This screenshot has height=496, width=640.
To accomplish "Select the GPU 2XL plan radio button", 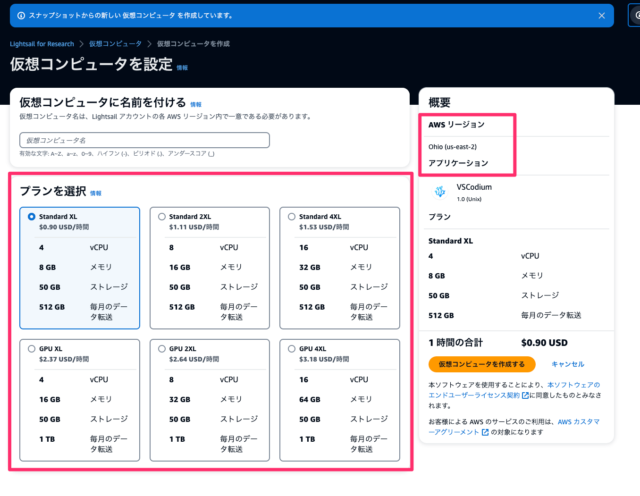I will (162, 349).
